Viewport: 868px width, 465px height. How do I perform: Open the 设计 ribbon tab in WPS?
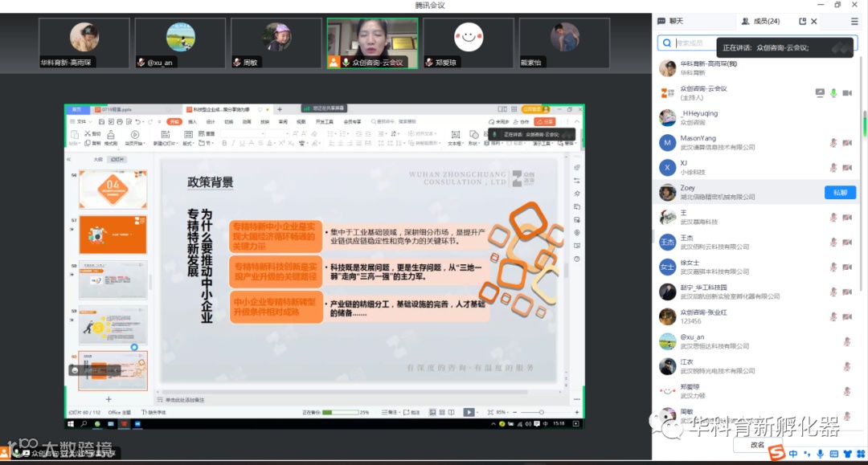click(211, 121)
